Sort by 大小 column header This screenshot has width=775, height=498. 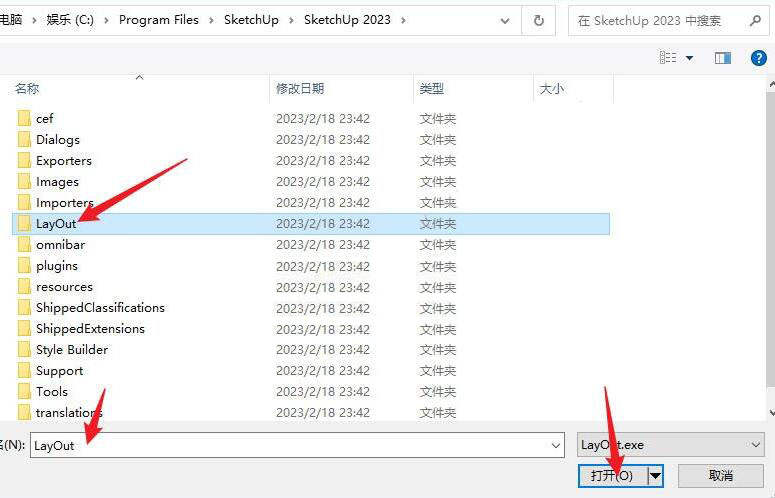pos(552,89)
